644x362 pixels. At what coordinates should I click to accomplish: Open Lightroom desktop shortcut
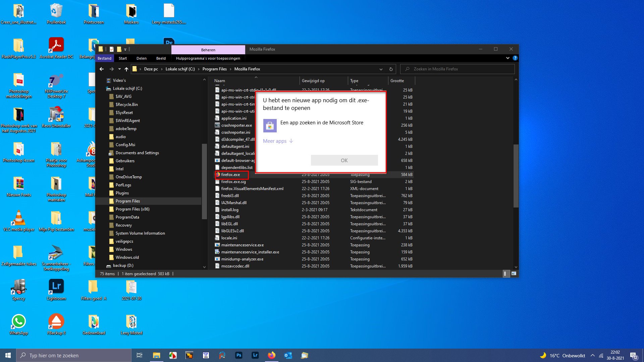click(56, 290)
